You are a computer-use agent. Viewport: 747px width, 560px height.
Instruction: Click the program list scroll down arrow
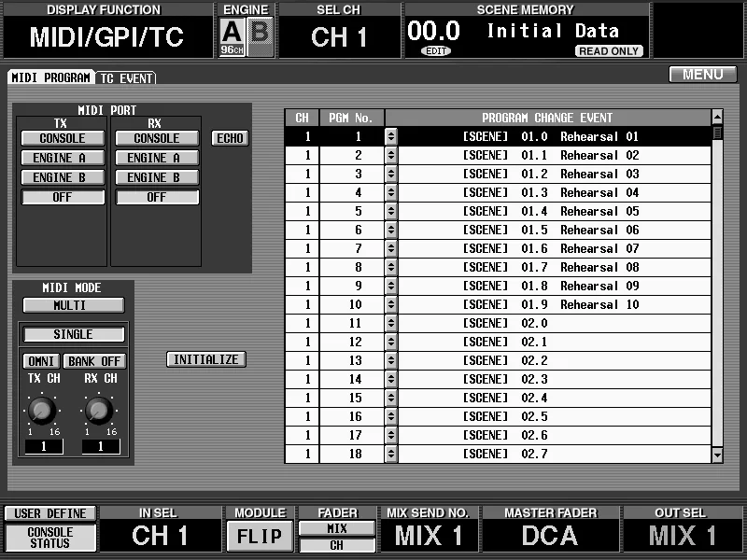(x=717, y=455)
